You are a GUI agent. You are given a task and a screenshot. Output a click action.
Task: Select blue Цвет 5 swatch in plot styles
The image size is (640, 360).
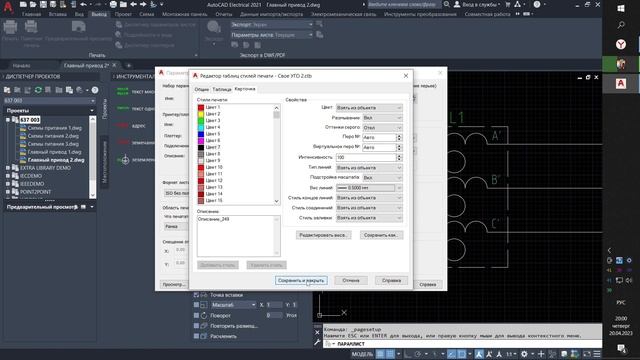point(201,134)
